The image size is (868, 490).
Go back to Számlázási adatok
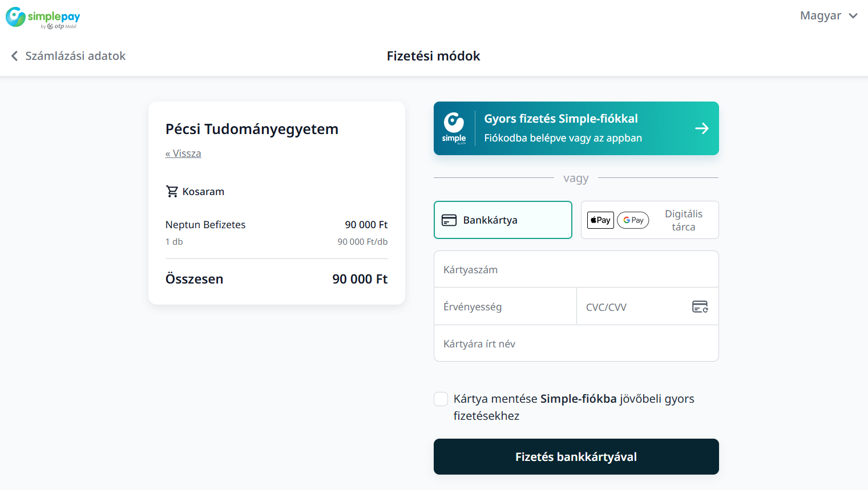75,56
